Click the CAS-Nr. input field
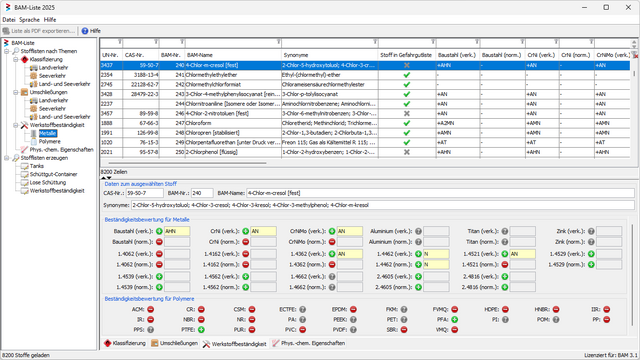The image size is (640, 360). pyautogui.click(x=144, y=193)
